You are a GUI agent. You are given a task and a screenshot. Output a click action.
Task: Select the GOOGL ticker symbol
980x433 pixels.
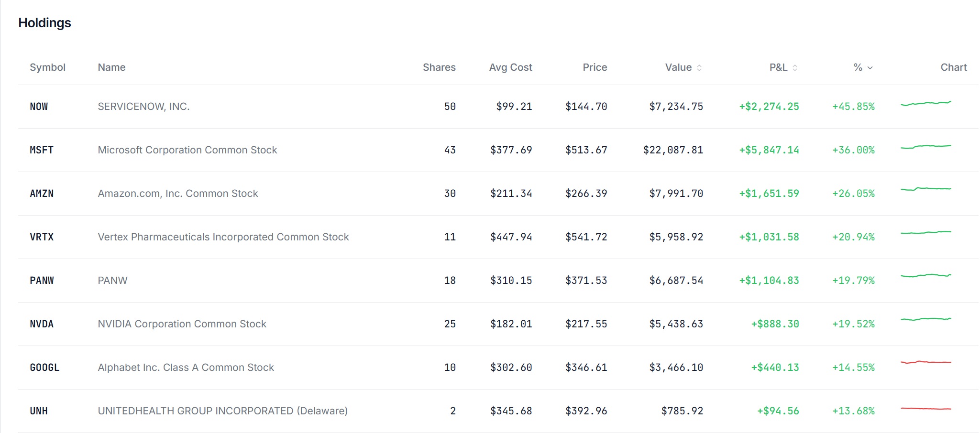(x=44, y=368)
